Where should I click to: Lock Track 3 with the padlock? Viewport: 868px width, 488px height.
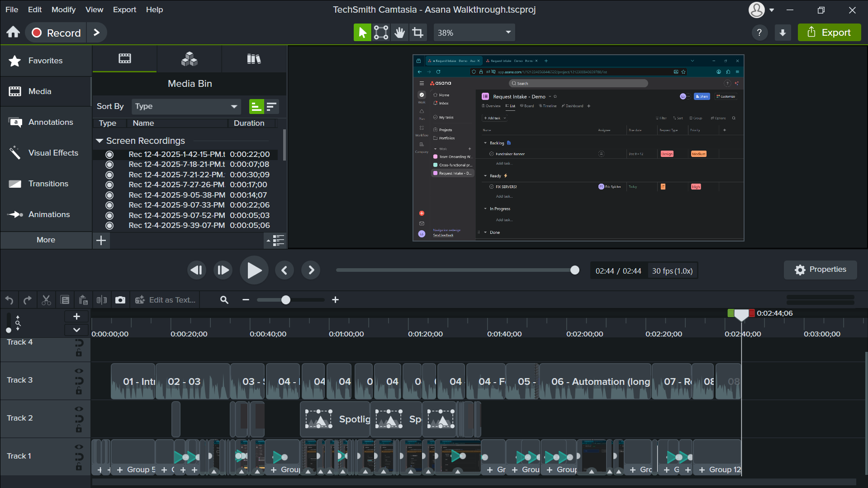[79, 390]
